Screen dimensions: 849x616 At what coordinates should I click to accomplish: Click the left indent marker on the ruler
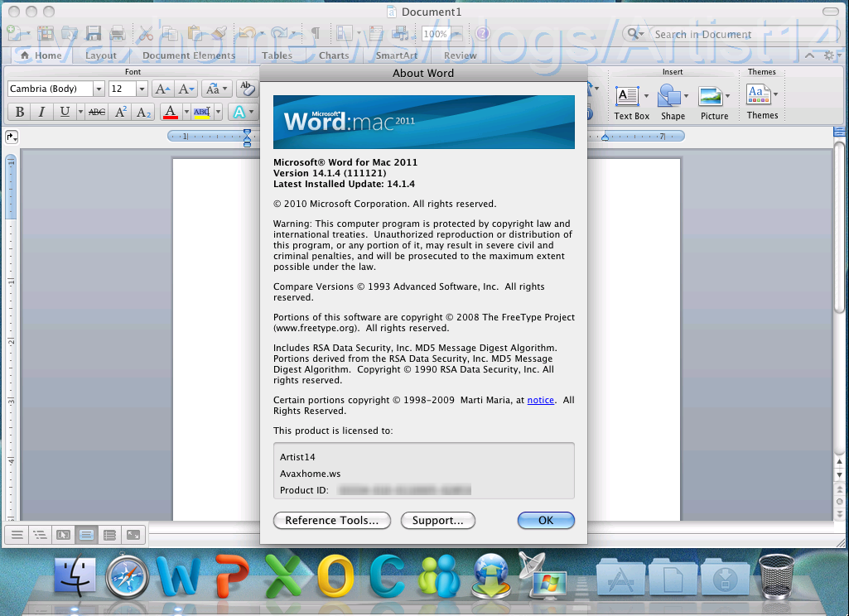click(x=247, y=143)
